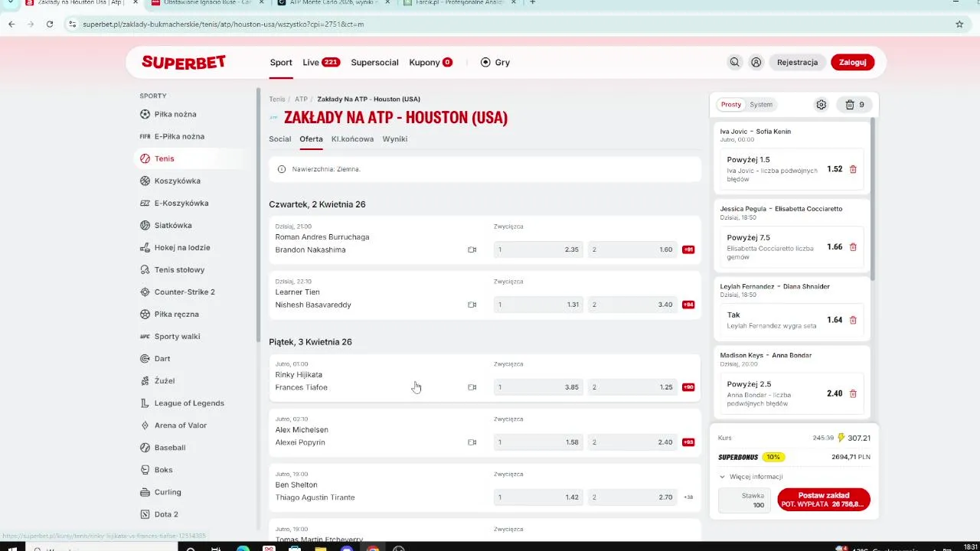Open the Live 221 menu tab
This screenshot has height=551, width=980.
click(x=321, y=62)
